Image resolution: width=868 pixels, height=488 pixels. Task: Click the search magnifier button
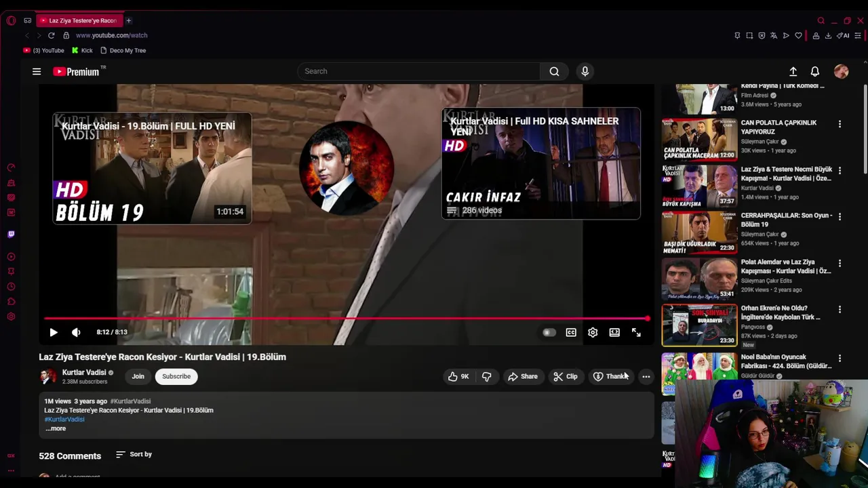[x=554, y=71]
